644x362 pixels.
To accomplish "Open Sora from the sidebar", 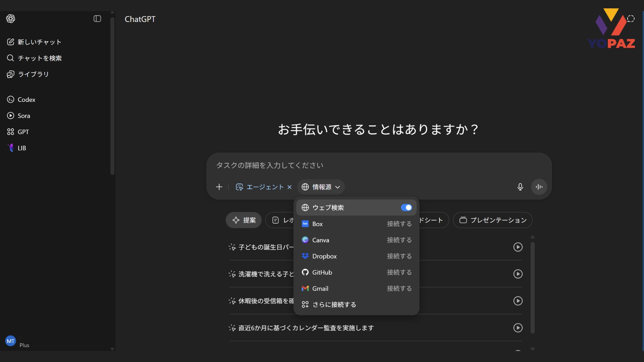I will coord(19,116).
